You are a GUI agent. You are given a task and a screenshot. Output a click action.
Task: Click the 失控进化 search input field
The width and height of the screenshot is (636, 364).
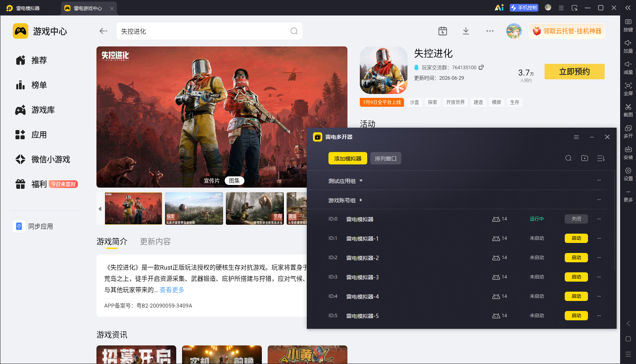(209, 31)
